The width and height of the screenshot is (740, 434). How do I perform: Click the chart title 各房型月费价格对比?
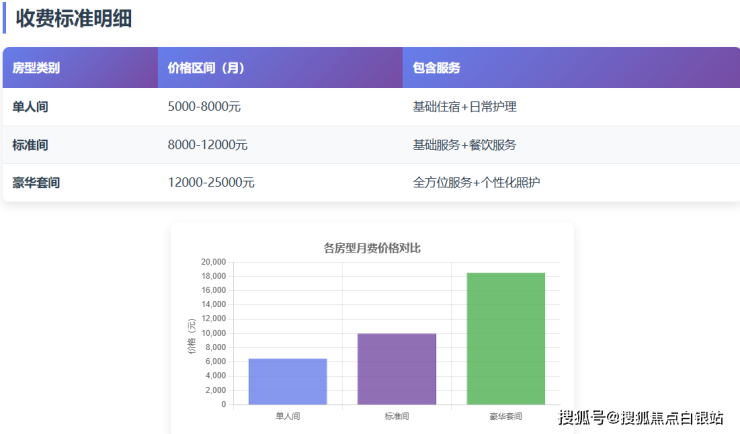372,247
